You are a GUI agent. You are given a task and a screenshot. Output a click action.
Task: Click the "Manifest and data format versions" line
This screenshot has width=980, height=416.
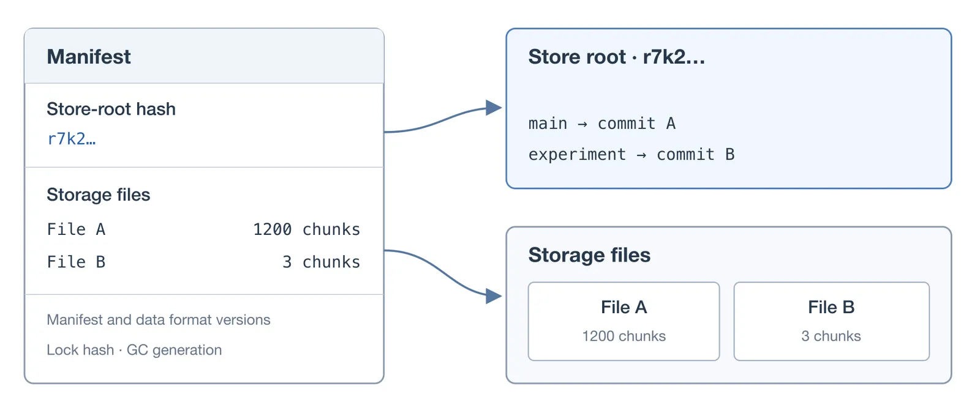[x=159, y=320]
